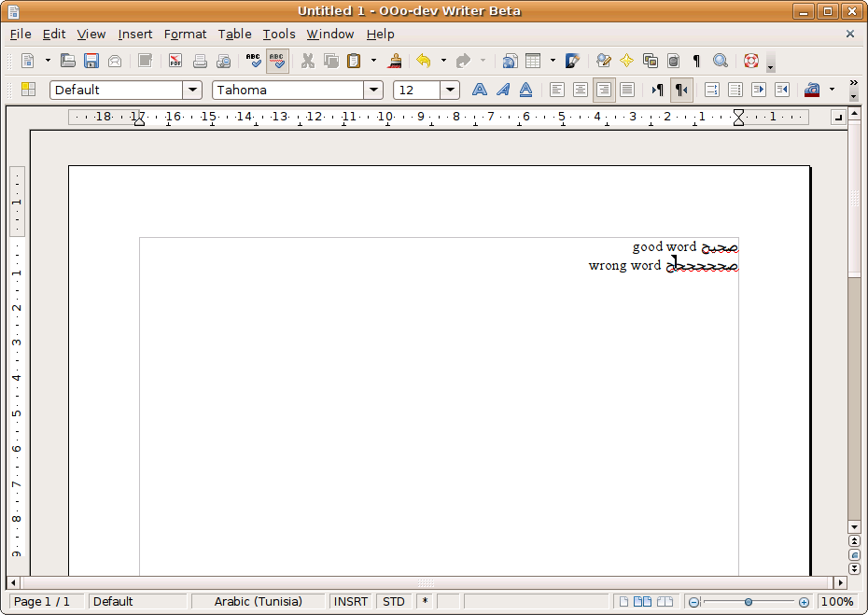Toggle Nonprinting Characters pilcrow button
868x615 pixels.
coord(696,61)
